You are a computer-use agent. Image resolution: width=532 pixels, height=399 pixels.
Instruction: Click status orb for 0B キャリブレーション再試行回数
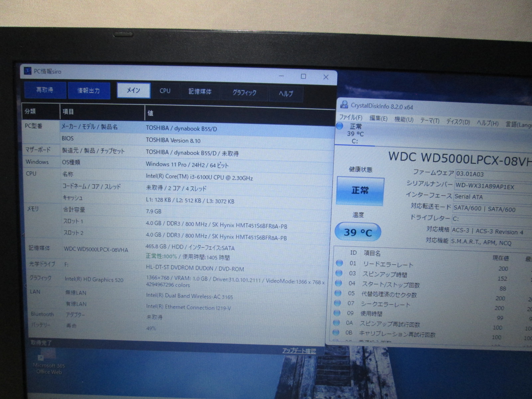tap(336, 332)
